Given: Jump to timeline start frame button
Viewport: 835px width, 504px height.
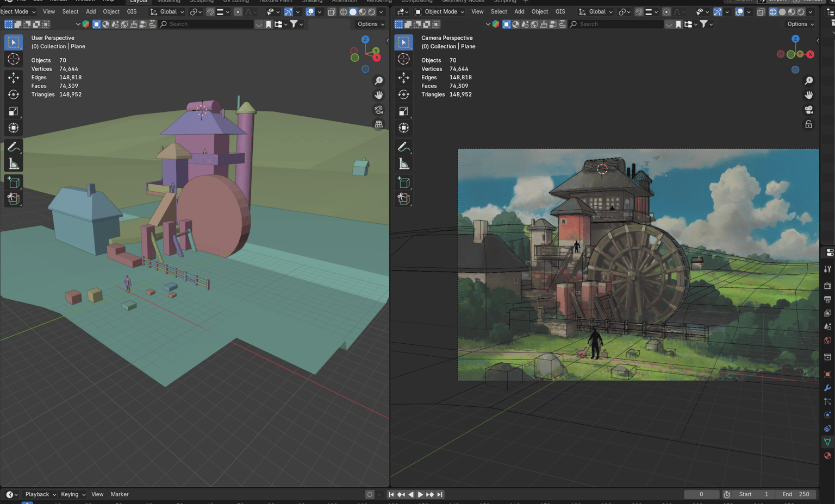Looking at the screenshot, I should click(391, 494).
